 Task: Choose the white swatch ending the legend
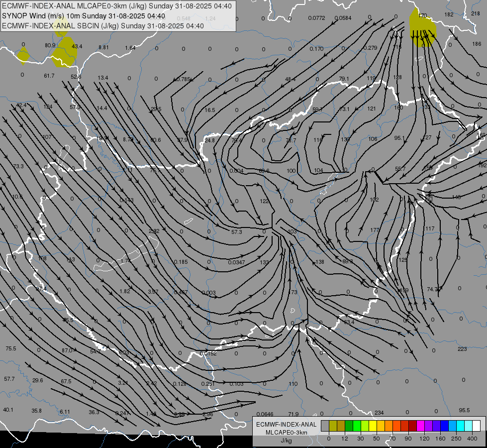pos(477,426)
